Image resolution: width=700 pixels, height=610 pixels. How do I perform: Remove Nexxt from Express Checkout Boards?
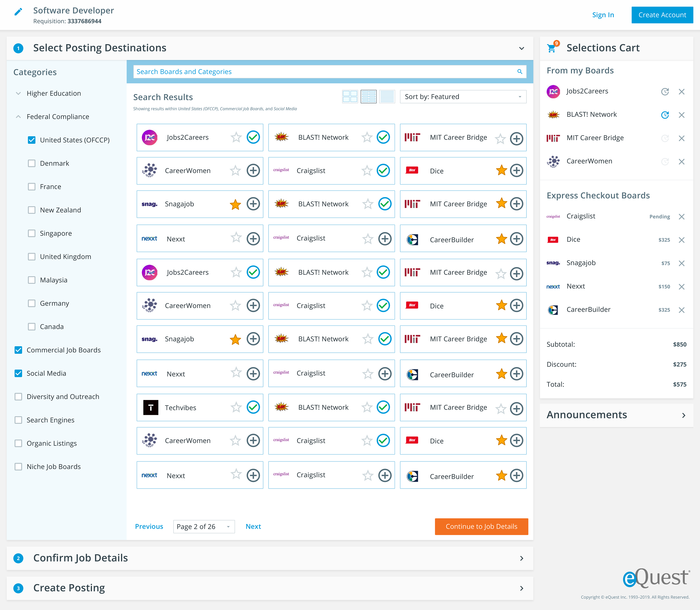coord(681,287)
